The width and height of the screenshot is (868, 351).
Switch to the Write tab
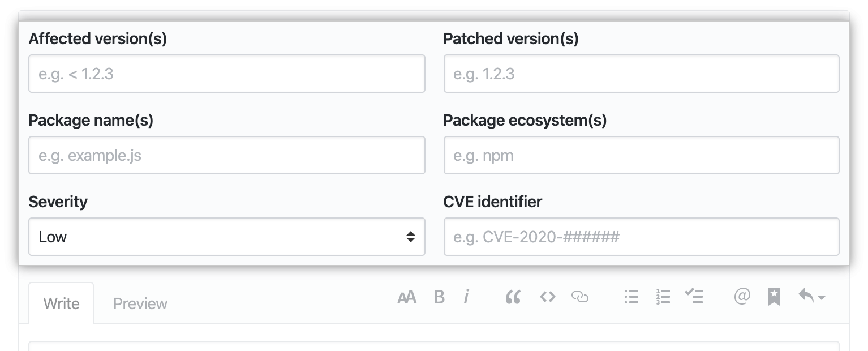(x=61, y=303)
